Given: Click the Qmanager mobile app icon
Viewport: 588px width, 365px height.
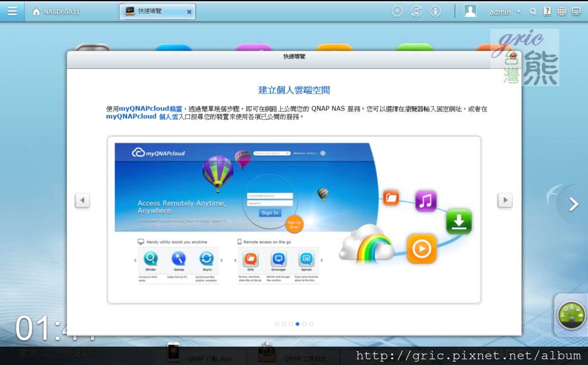Looking at the screenshot, I should [x=278, y=259].
